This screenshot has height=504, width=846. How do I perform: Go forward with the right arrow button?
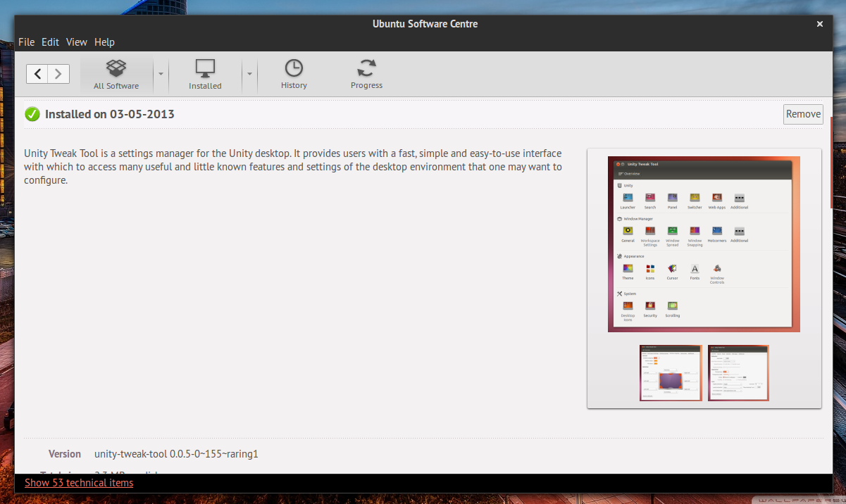[58, 73]
